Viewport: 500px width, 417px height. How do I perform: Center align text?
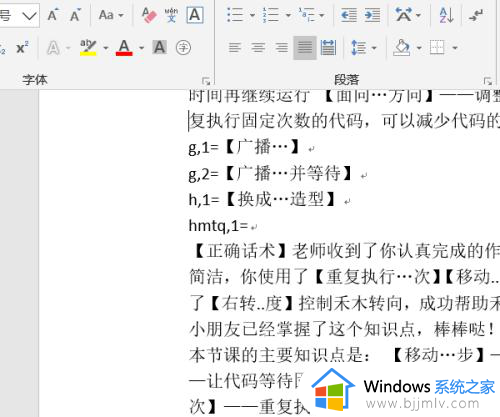(x=258, y=48)
